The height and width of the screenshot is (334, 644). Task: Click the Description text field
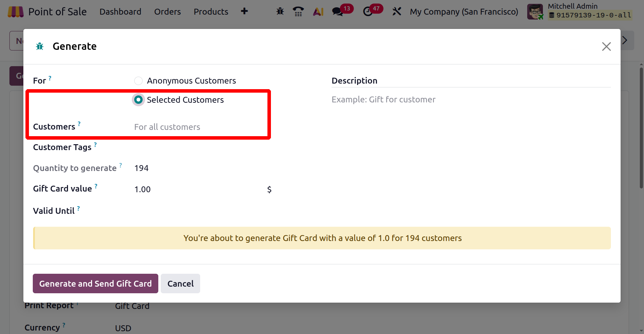(471, 100)
